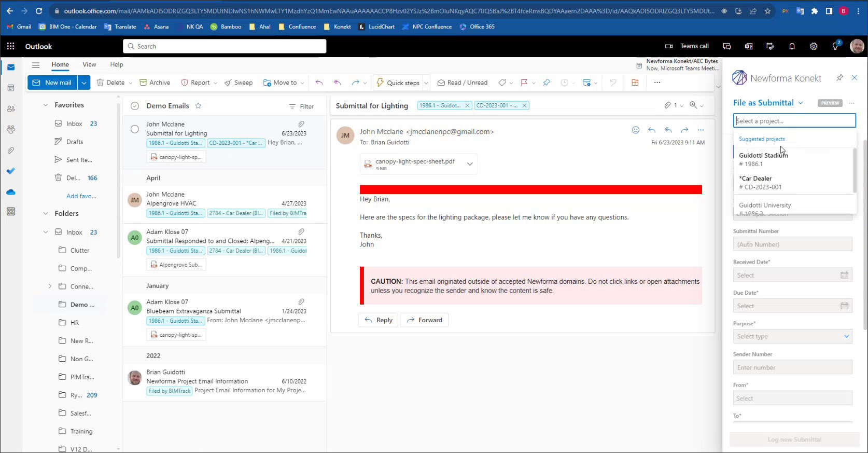Click the Reply arrow icon in message header
Image resolution: width=868 pixels, height=453 pixels.
click(x=652, y=130)
